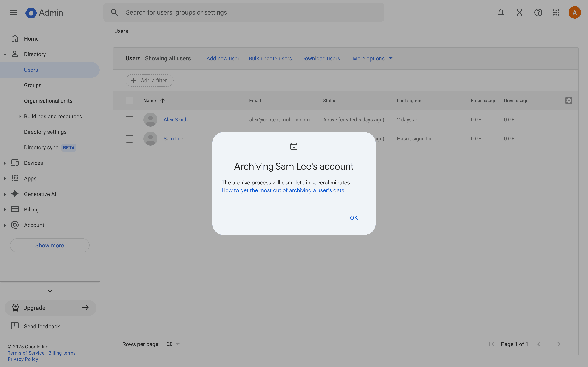588x367 pixels.
Task: Click the account avatar A
Action: pos(574,12)
